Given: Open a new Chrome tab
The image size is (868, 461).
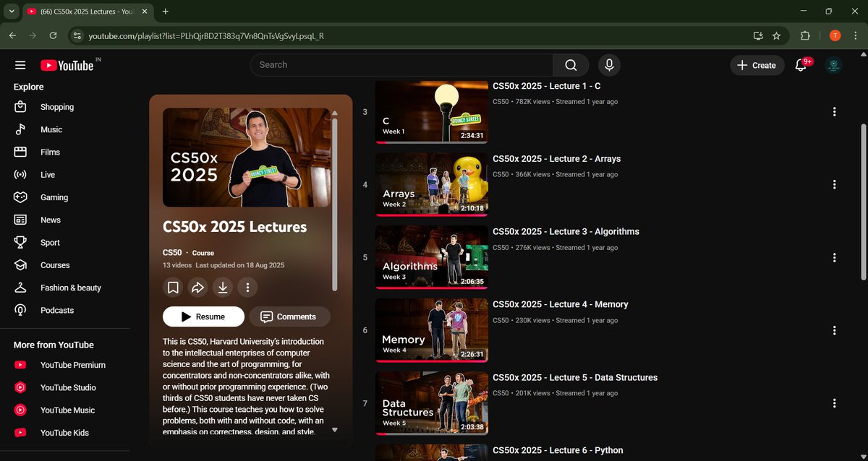Looking at the screenshot, I should click(x=166, y=12).
